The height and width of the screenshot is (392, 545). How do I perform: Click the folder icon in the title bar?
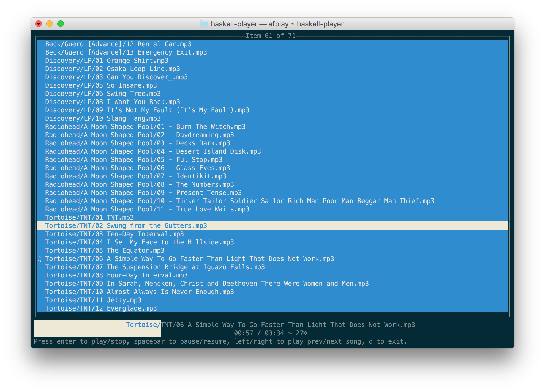pyautogui.click(x=204, y=24)
